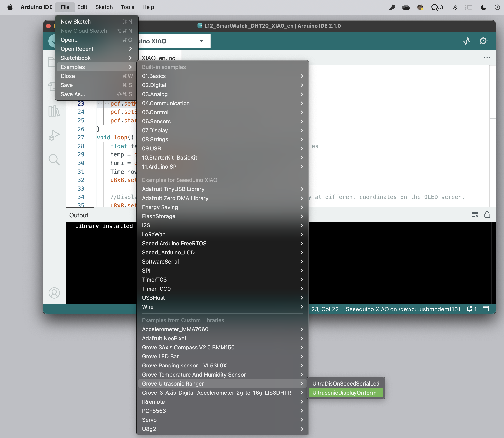The width and height of the screenshot is (504, 438).
Task: Choose New Sketch from File menu
Action: tap(97, 22)
